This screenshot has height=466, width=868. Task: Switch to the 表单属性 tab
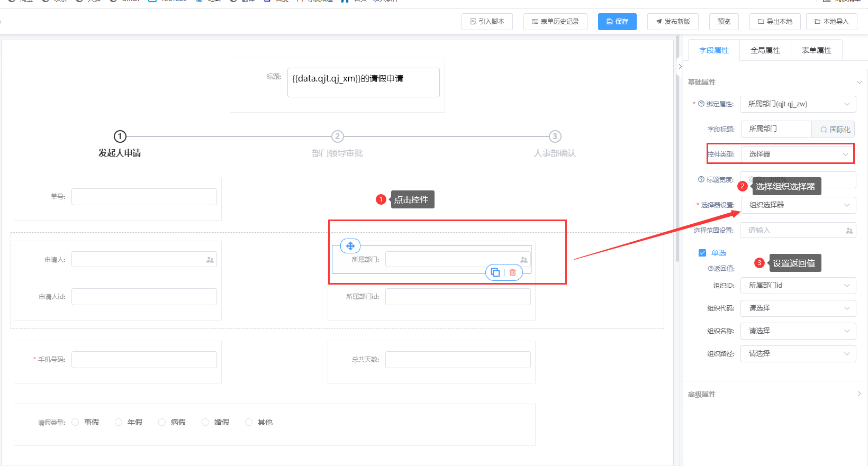pos(816,50)
